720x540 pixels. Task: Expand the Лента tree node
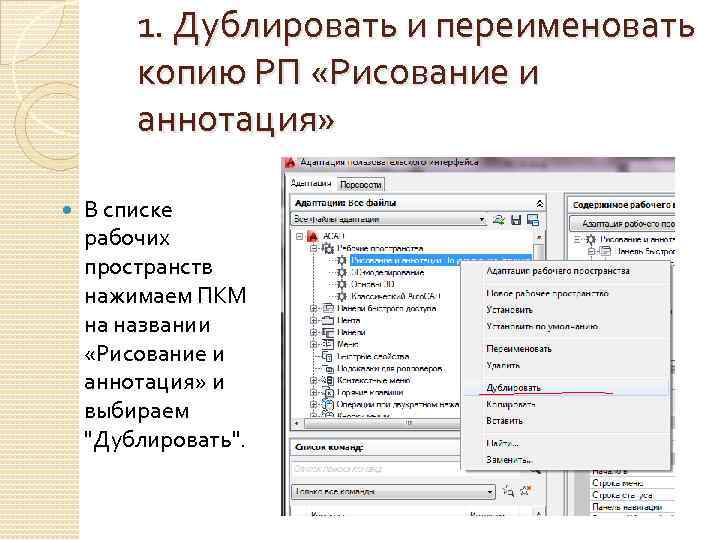[x=314, y=320]
